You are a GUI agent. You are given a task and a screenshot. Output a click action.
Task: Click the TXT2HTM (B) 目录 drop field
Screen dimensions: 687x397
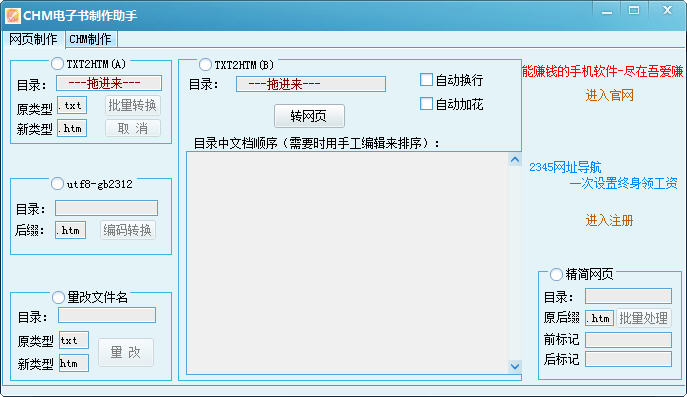pos(311,84)
